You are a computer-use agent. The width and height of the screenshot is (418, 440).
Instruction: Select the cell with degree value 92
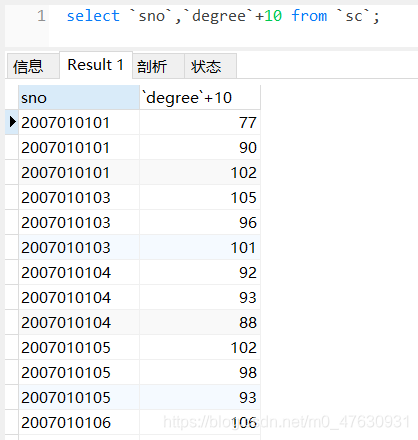pyautogui.click(x=200, y=272)
